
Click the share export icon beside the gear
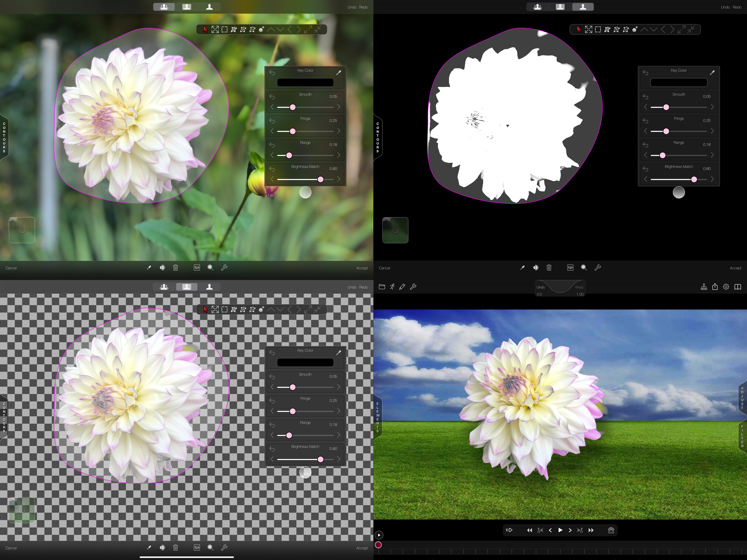(715, 287)
